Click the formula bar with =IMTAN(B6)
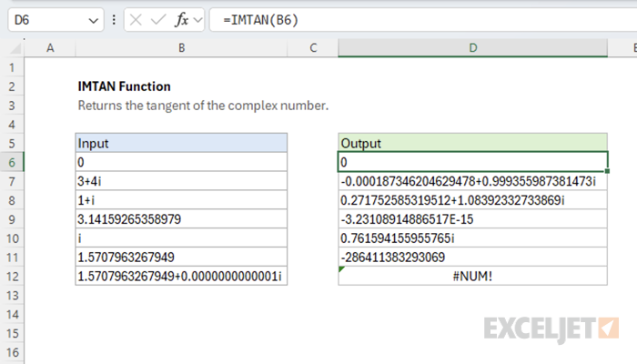Viewport: 637px width, 364px height. coord(422,19)
